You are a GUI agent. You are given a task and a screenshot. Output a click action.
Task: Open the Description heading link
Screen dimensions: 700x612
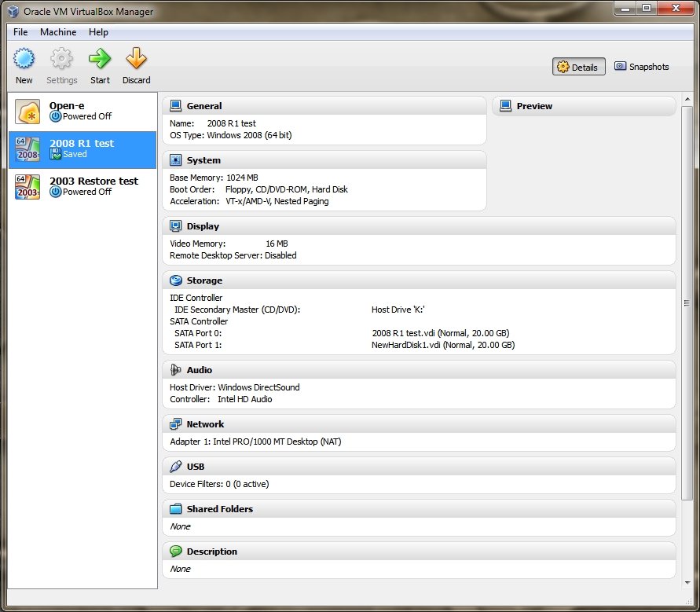coord(211,552)
